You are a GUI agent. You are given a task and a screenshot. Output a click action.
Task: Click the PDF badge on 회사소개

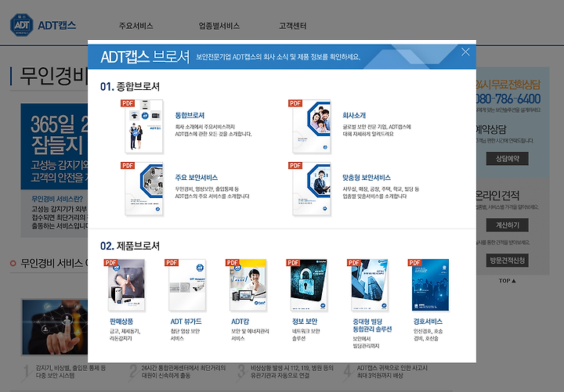pyautogui.click(x=295, y=103)
